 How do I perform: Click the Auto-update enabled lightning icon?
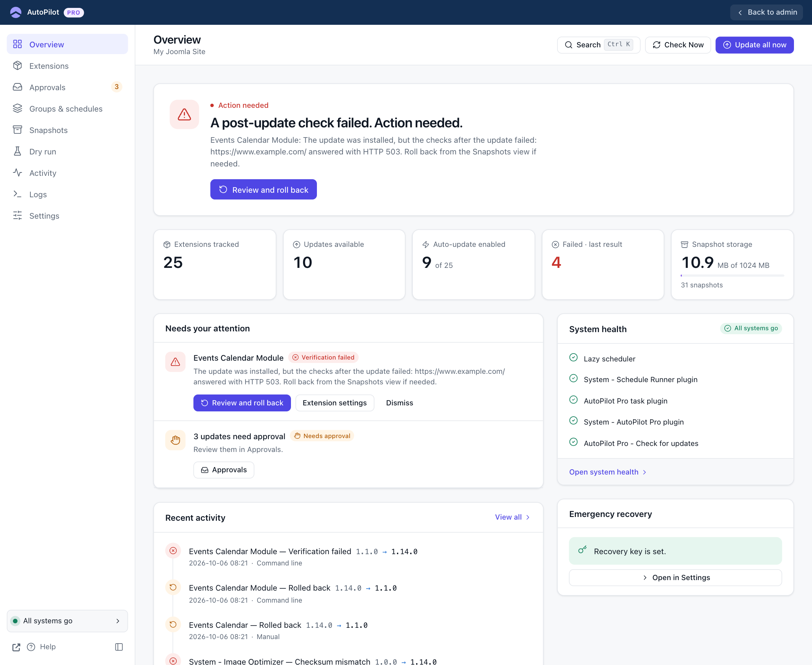[426, 244]
